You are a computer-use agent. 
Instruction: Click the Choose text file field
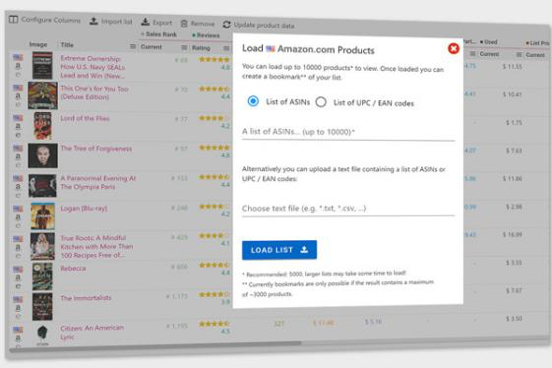point(348,208)
